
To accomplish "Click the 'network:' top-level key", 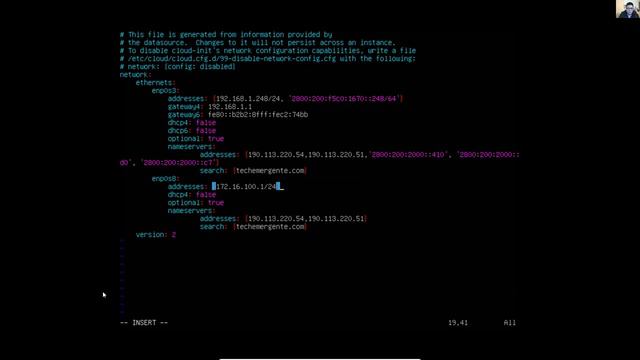I will [x=136, y=75].
